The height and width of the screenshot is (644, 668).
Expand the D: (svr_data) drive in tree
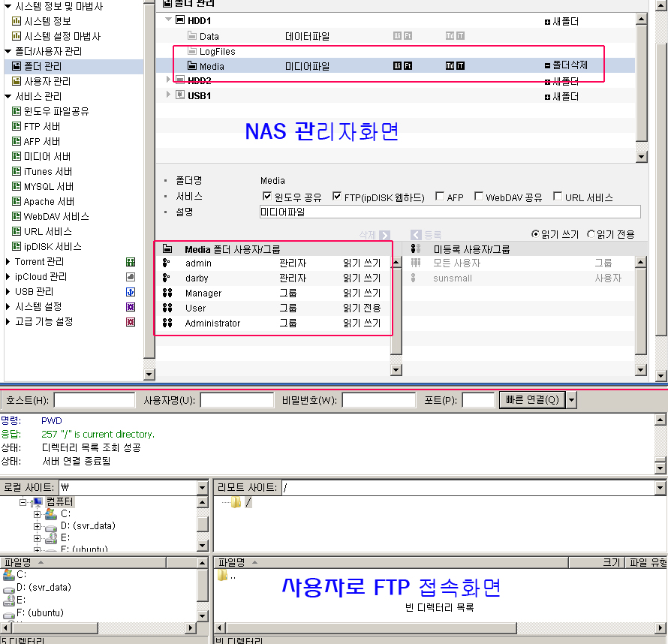(x=37, y=526)
